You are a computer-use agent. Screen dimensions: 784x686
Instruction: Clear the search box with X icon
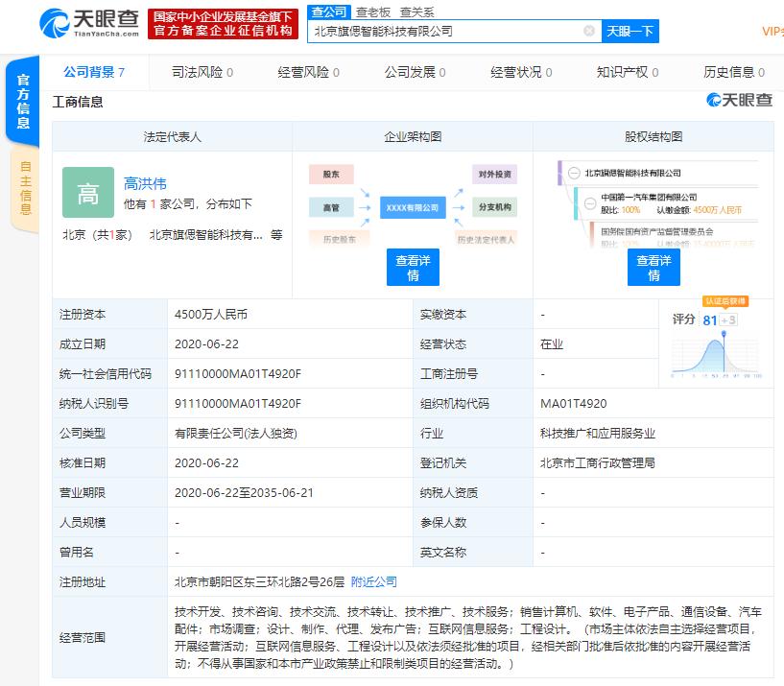point(589,31)
